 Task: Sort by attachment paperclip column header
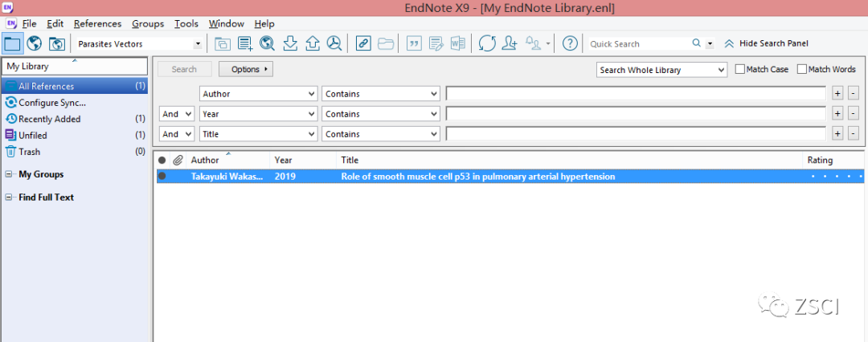[x=178, y=160]
